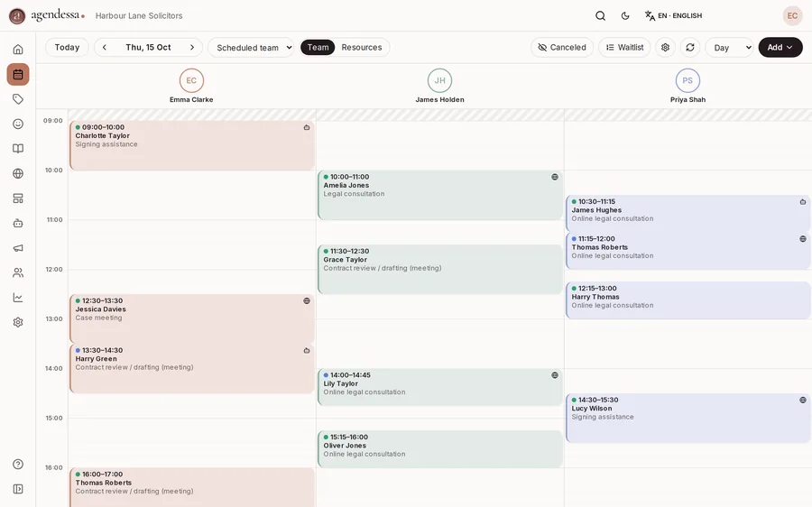Click the icon on Lucy Wilson's appointment
This screenshot has height=507, width=812.
click(x=803, y=401)
